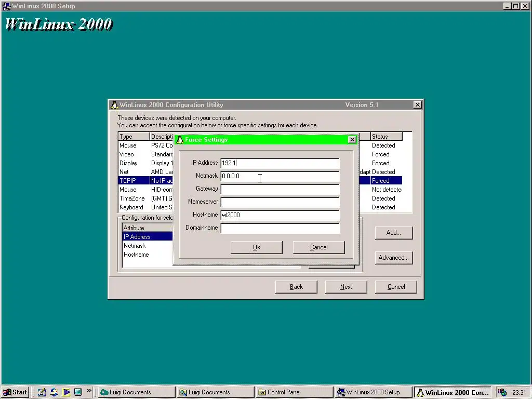The width and height of the screenshot is (532, 399).
Task: Click the Attribute column header
Action: click(148, 228)
